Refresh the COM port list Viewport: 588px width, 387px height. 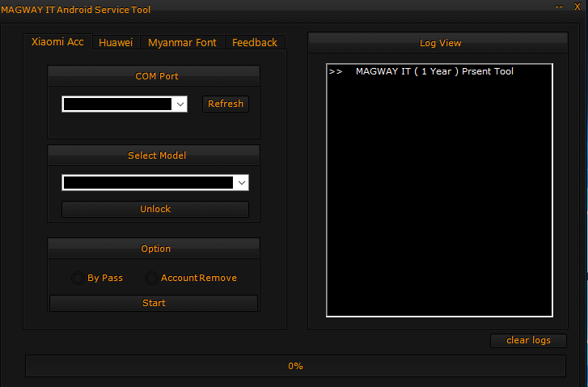click(x=226, y=104)
